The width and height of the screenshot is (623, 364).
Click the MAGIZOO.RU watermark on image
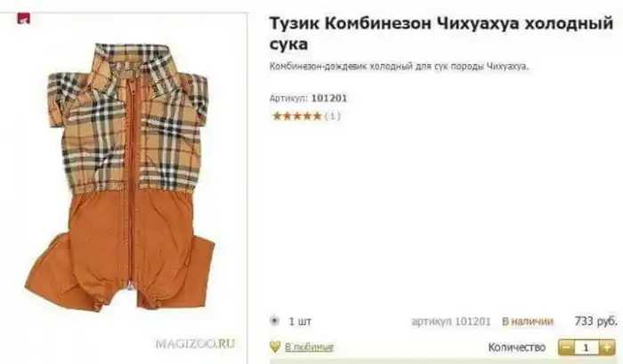(x=195, y=343)
